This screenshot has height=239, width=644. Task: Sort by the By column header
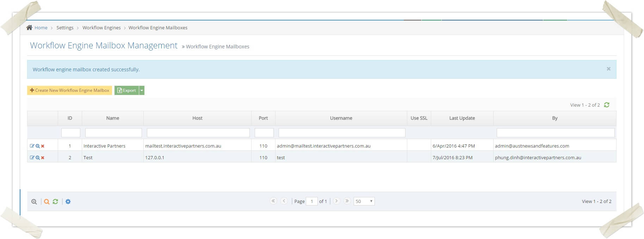coord(555,118)
